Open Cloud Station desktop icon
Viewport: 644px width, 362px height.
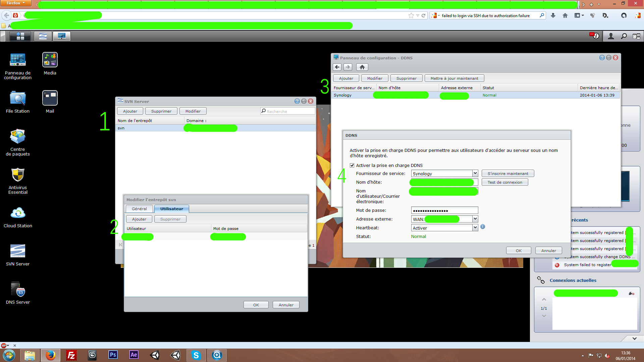click(18, 217)
